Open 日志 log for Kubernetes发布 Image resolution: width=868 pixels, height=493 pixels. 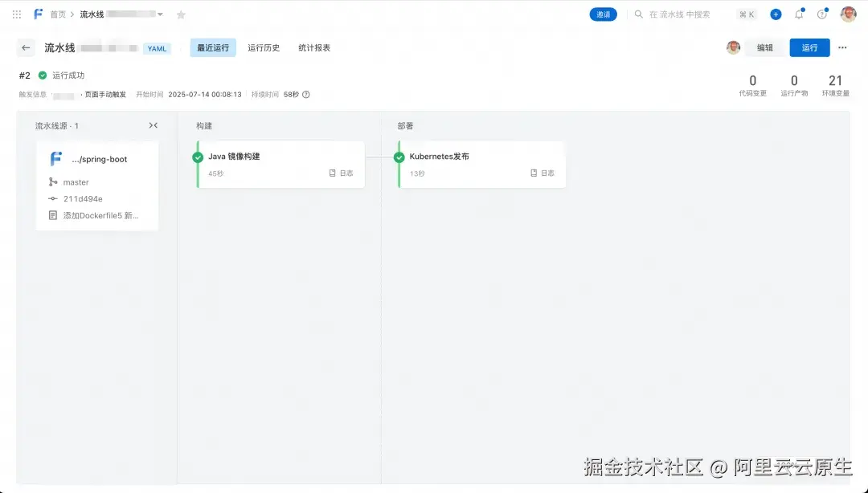coord(542,173)
